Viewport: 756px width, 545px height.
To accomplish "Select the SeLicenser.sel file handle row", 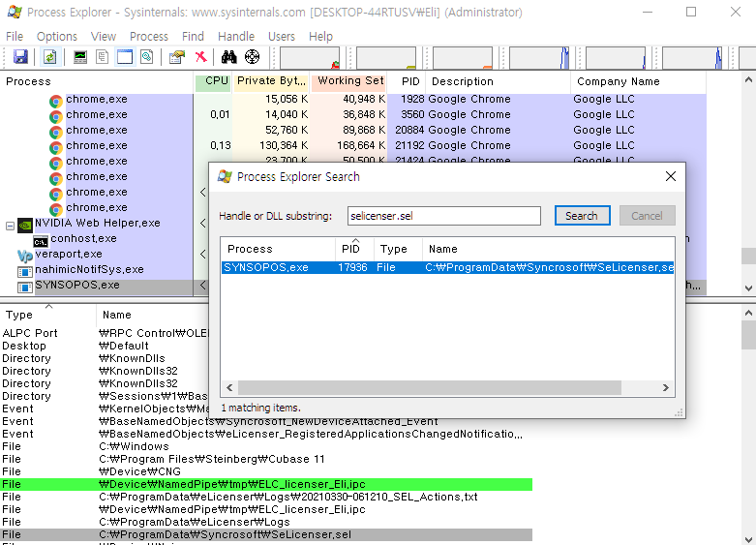I will point(266,534).
